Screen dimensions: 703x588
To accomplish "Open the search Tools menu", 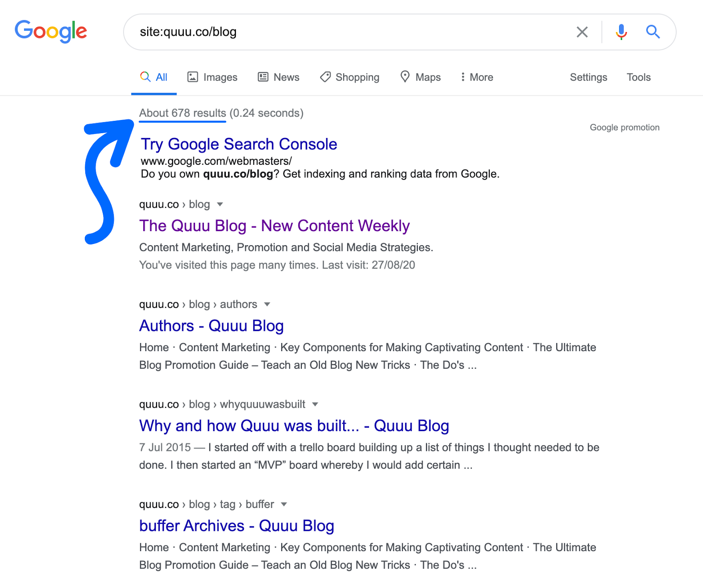I will click(x=638, y=77).
